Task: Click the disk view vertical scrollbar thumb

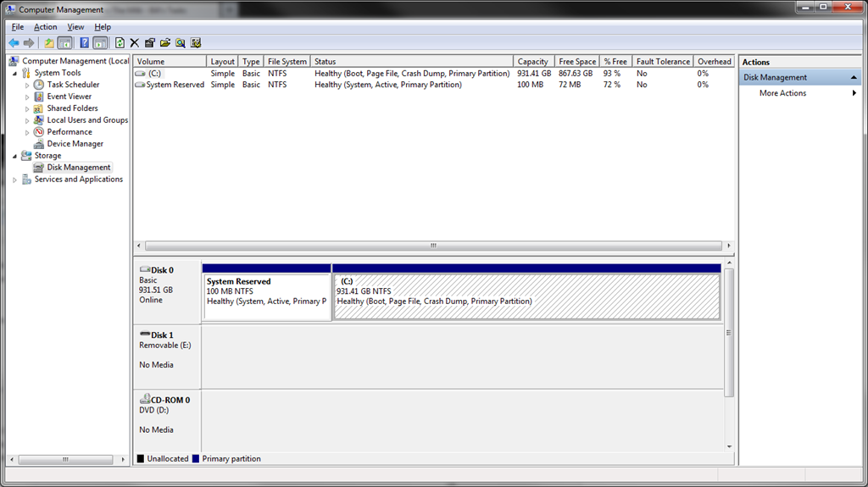Action: pyautogui.click(x=729, y=333)
